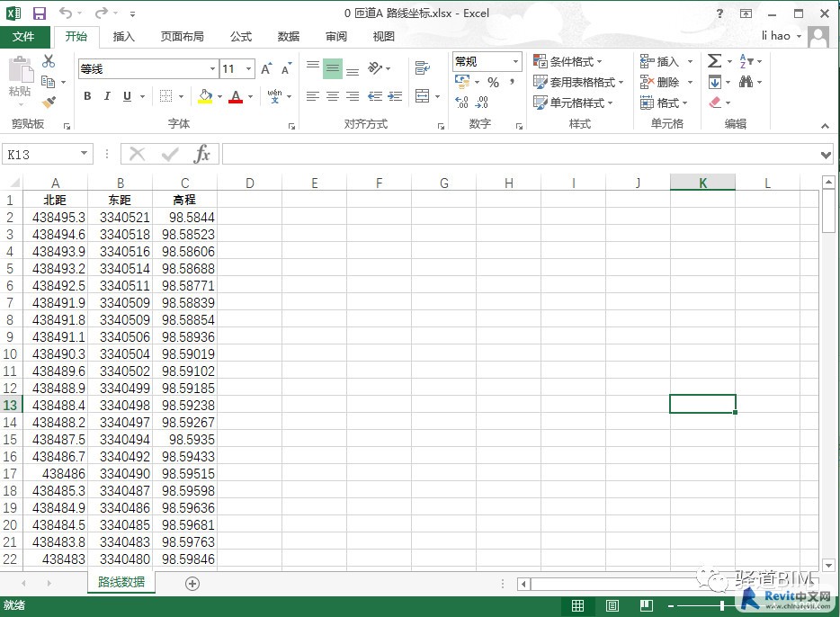
Task: Switch to the 公式 ribbon tab
Action: (241, 37)
